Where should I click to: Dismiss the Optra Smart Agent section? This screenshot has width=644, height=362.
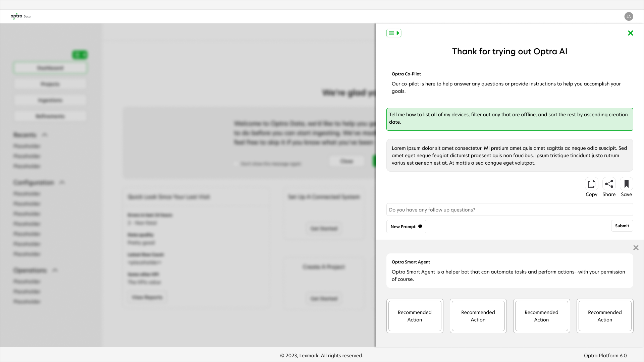[x=636, y=248]
